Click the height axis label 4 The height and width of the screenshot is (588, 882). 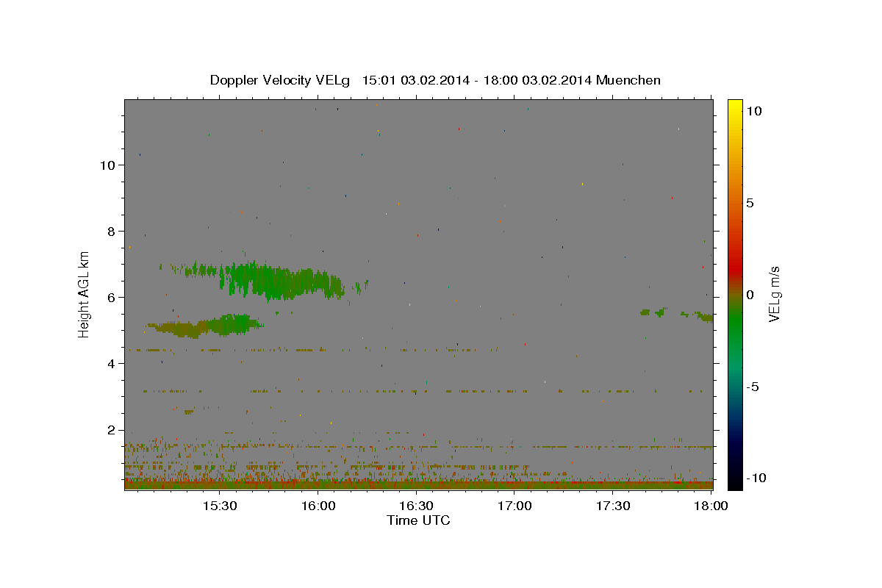coord(112,364)
